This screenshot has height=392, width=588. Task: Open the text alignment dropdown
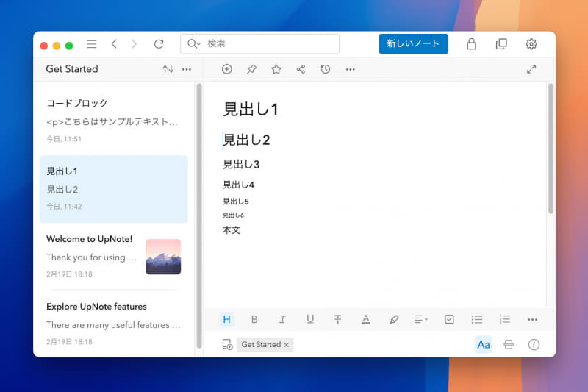tap(420, 319)
